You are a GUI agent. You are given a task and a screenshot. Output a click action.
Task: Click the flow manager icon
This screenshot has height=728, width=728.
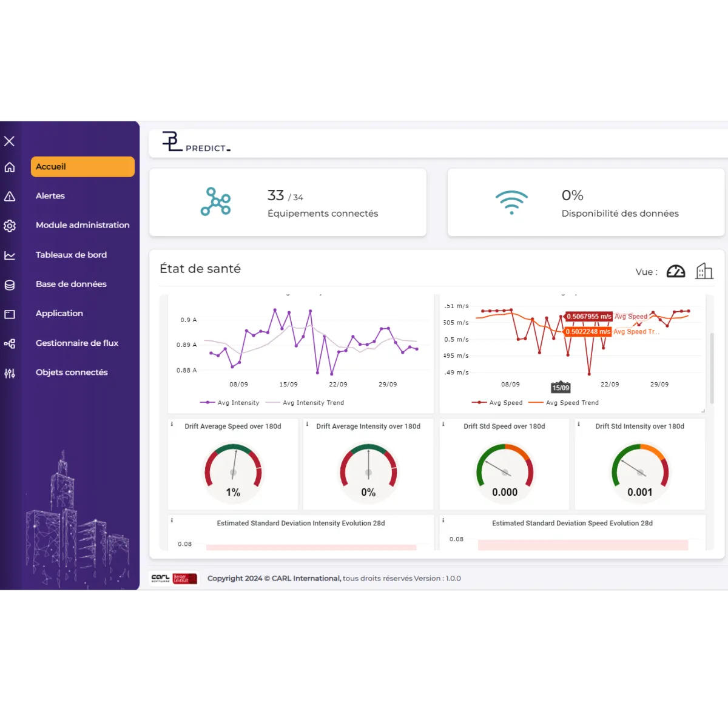click(x=10, y=344)
